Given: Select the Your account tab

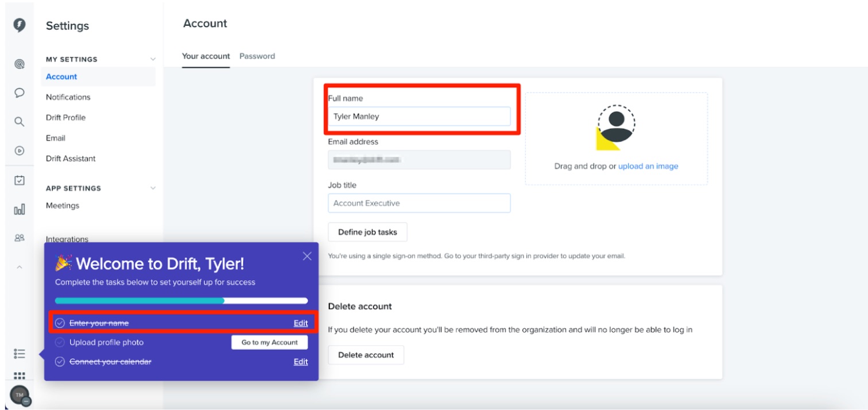Looking at the screenshot, I should tap(206, 56).
